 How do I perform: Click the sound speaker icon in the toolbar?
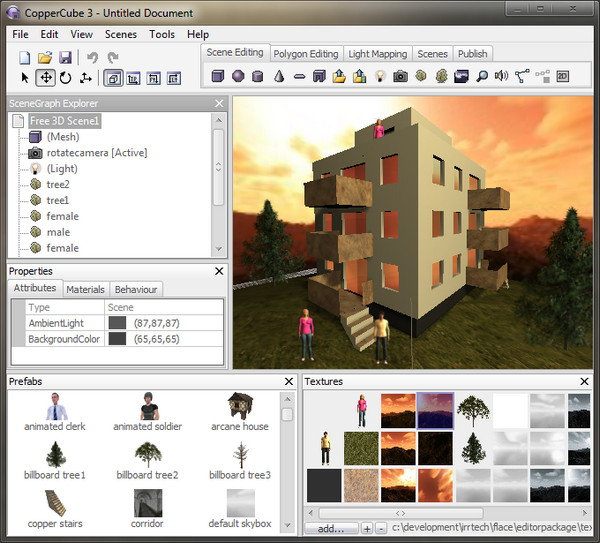click(502, 76)
